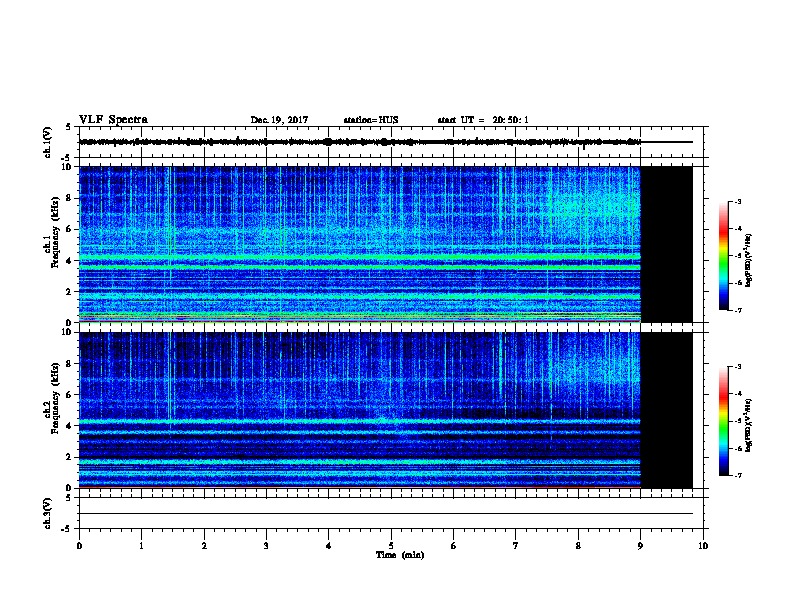Click the "VLF Spectra" plot title
The image size is (792, 612).
point(113,120)
